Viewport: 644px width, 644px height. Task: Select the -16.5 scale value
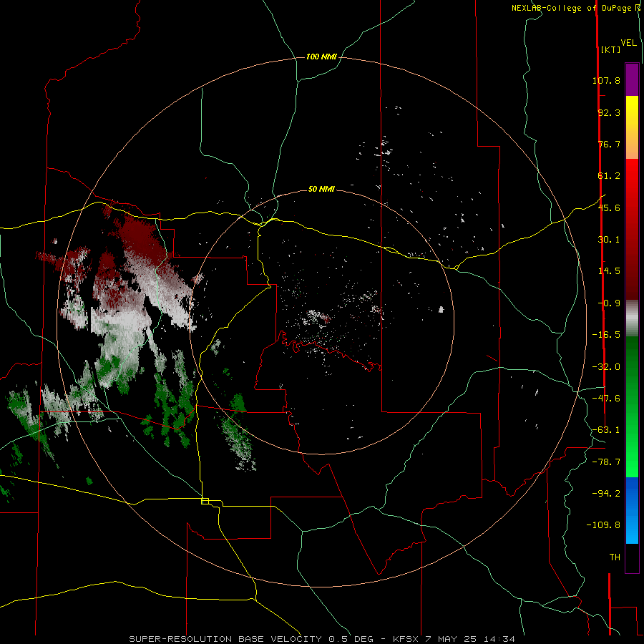[606, 335]
